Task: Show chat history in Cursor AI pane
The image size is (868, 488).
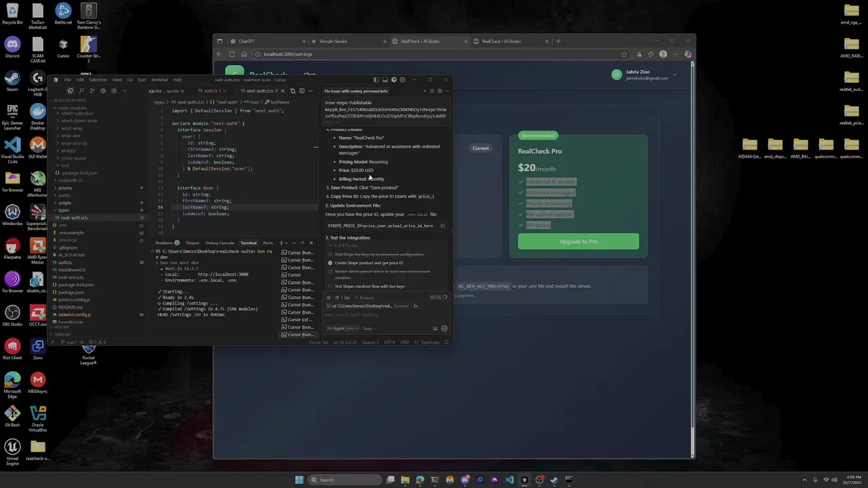Action: click(432, 91)
